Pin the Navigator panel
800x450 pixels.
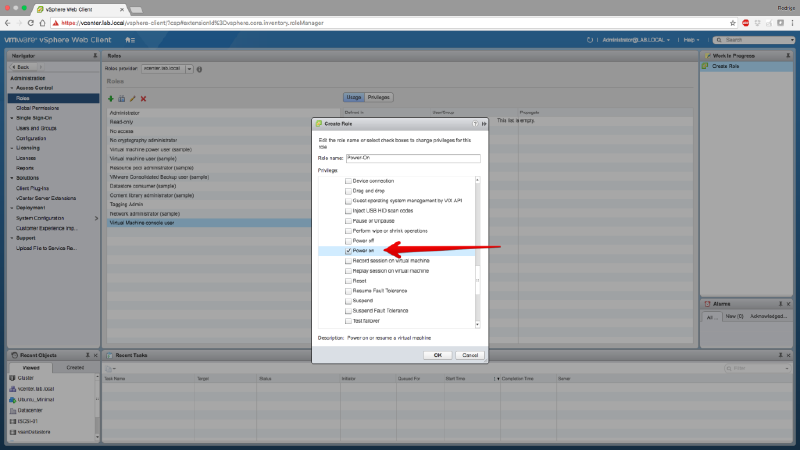(x=97, y=56)
